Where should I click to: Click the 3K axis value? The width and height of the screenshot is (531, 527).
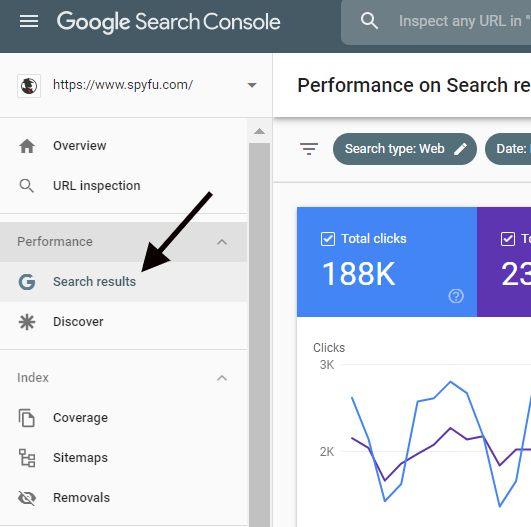click(x=327, y=365)
